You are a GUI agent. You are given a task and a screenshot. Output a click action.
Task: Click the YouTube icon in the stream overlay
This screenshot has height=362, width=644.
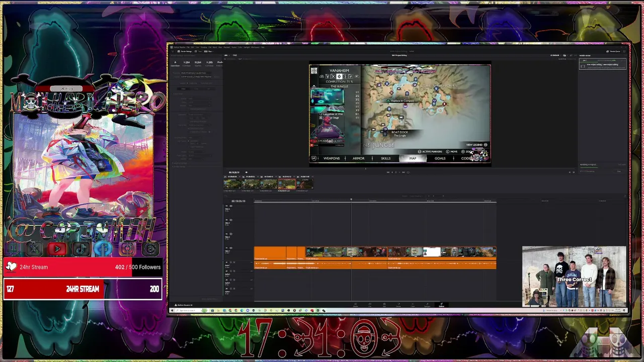[x=57, y=248]
